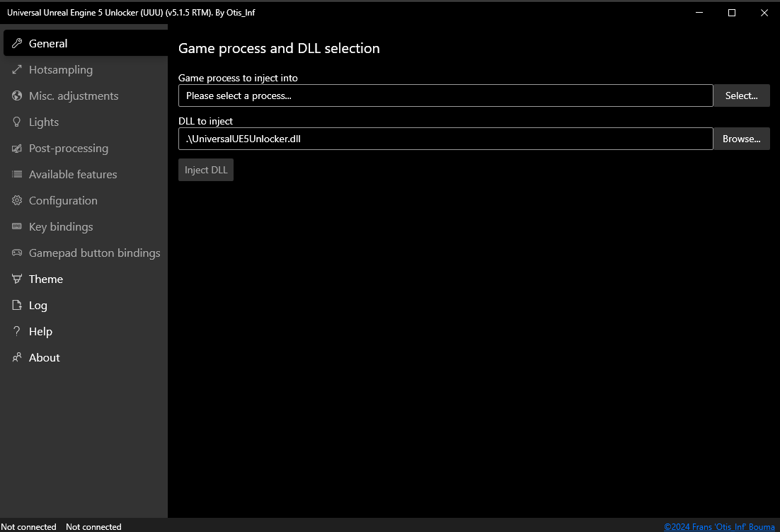Open the Configuration tab
This screenshot has height=532, width=780.
(86, 200)
